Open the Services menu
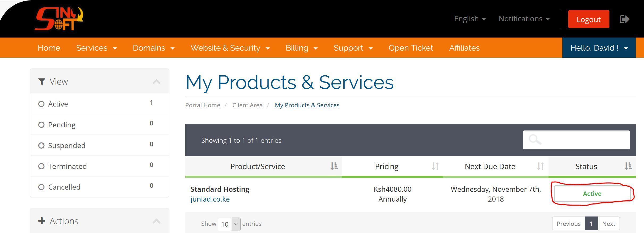This screenshot has height=233, width=644. [x=96, y=48]
